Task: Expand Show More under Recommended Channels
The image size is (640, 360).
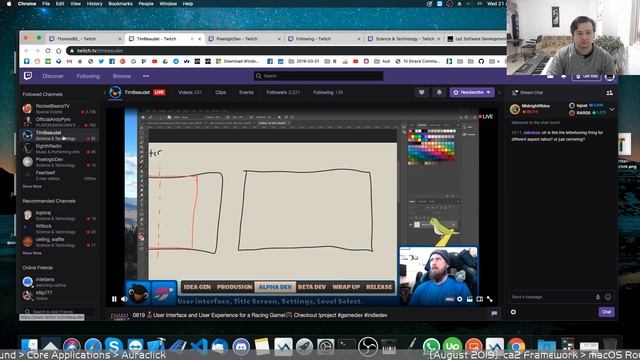Action: pyautogui.click(x=32, y=253)
